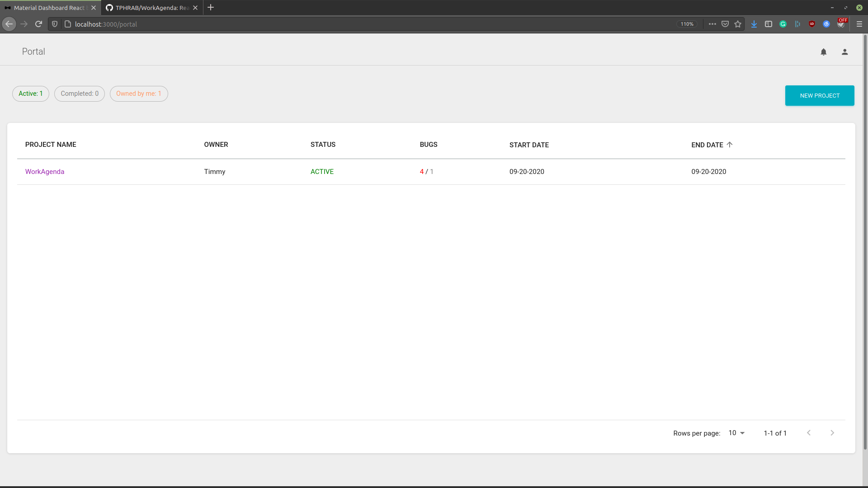Open the tracking protection shield icon
Screen dimensions: 868x488
pos(55,24)
